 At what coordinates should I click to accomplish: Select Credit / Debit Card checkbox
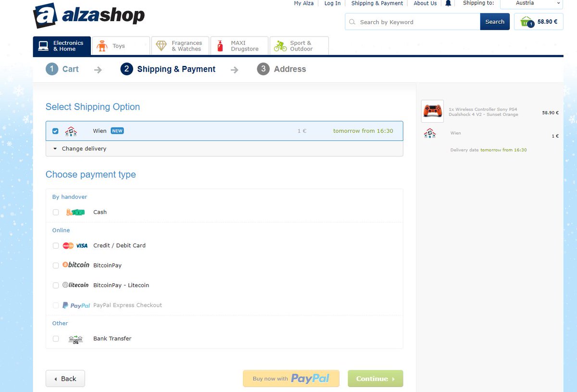pos(56,246)
